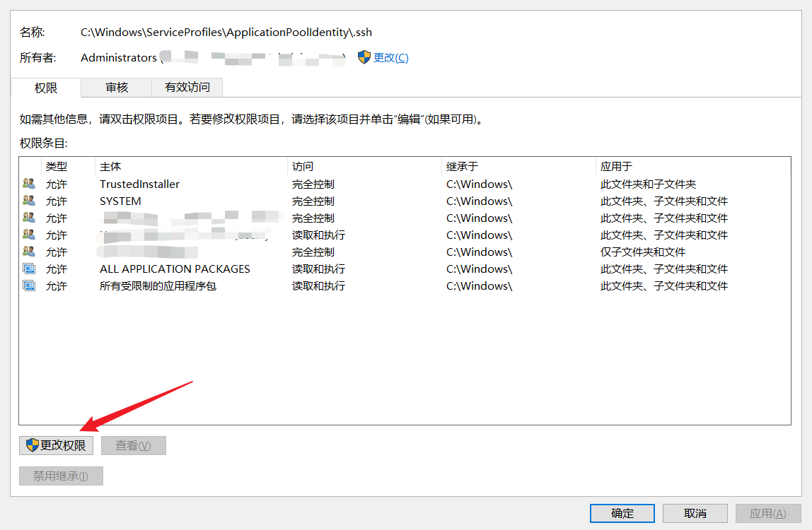Screen dimensions: 812x530
Task: Click the Administrators owner name
Action: 119,57
